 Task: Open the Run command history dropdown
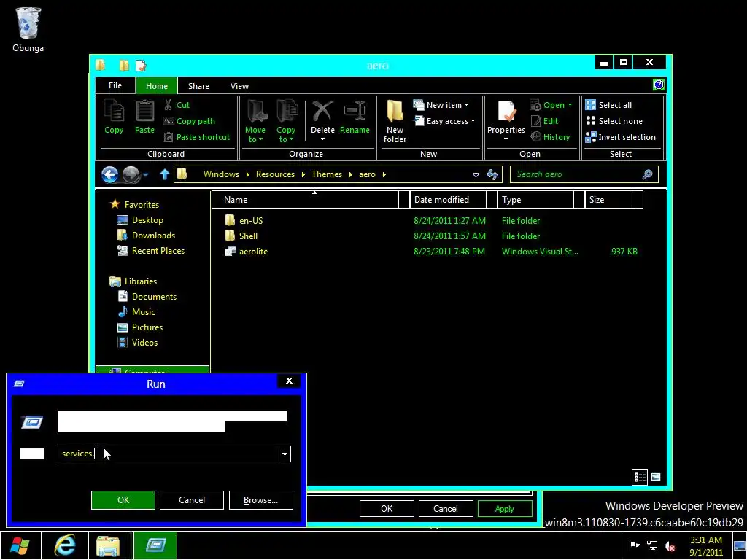(x=285, y=454)
